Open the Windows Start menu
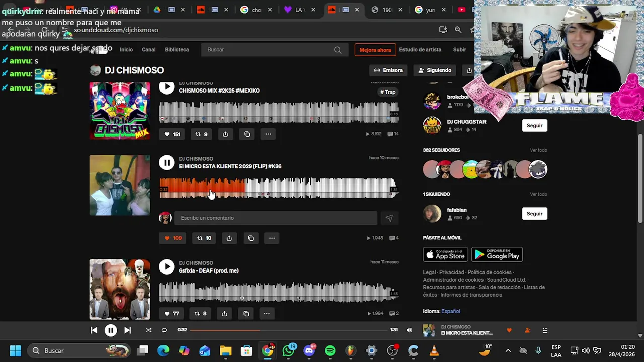The width and height of the screenshot is (644, 362). (15, 351)
